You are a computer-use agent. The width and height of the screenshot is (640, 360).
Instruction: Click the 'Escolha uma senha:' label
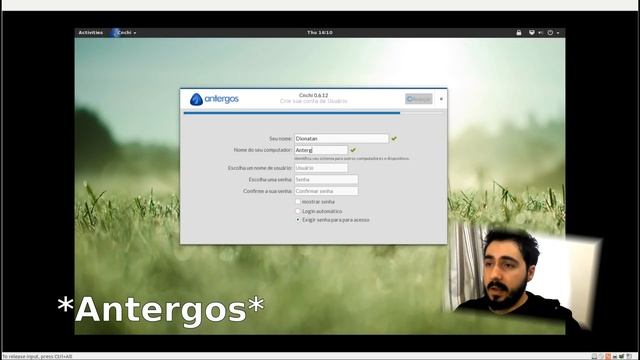pos(270,180)
